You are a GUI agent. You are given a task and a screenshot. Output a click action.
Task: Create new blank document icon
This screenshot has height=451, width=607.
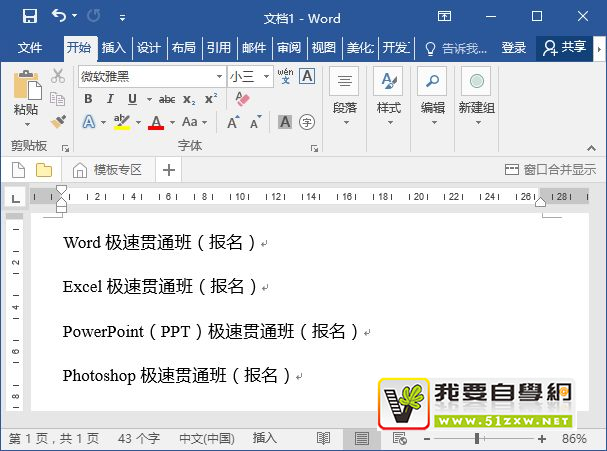[18, 170]
